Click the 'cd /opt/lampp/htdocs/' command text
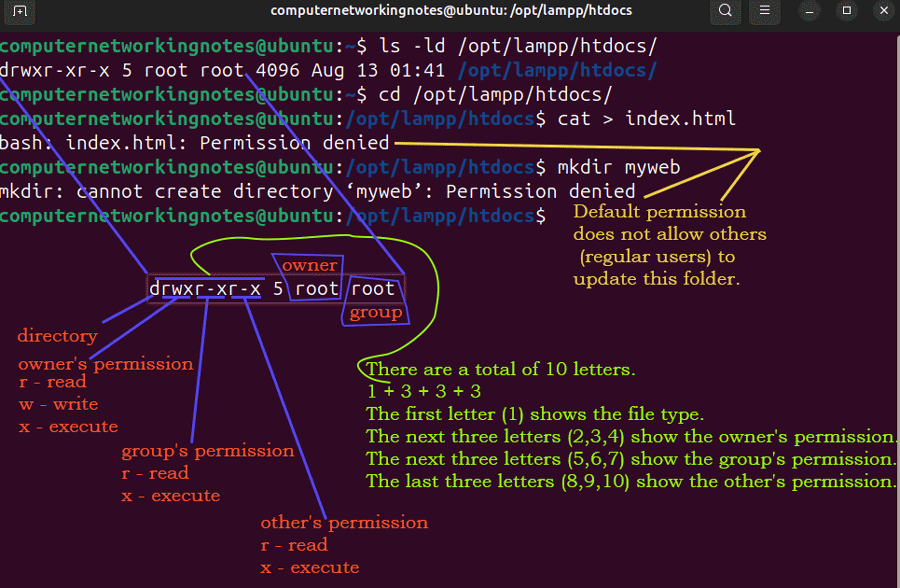 [x=495, y=95]
